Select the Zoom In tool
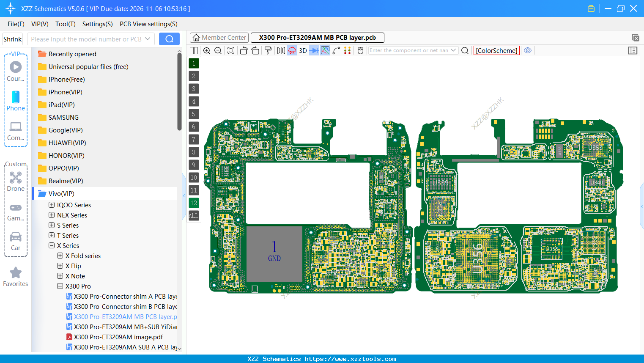The width and height of the screenshot is (644, 363). [207, 50]
